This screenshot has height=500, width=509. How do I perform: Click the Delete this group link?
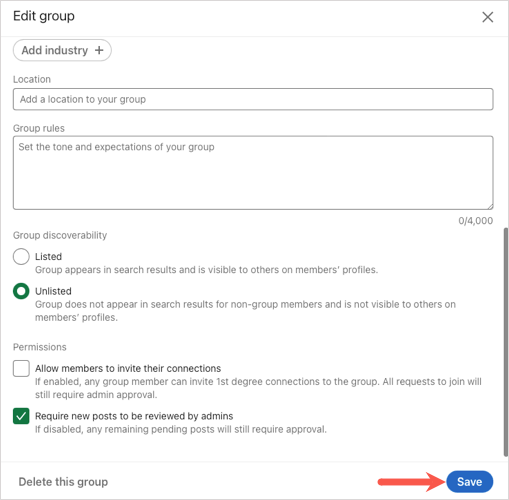click(63, 482)
